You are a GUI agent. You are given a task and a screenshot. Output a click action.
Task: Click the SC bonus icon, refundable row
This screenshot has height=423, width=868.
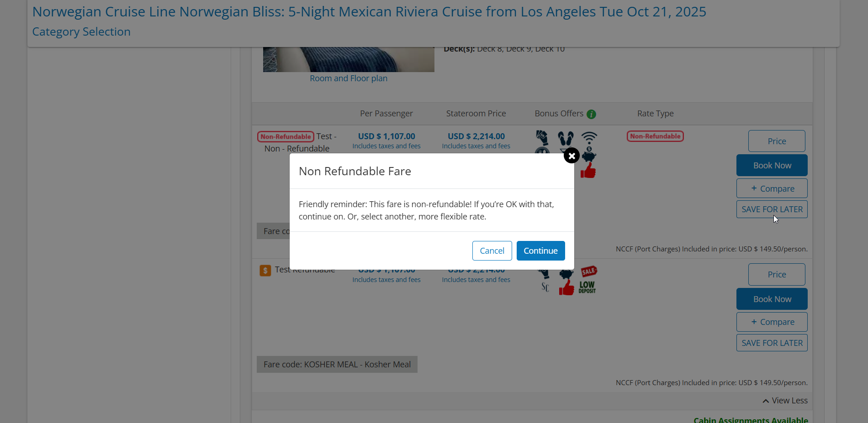point(545,287)
